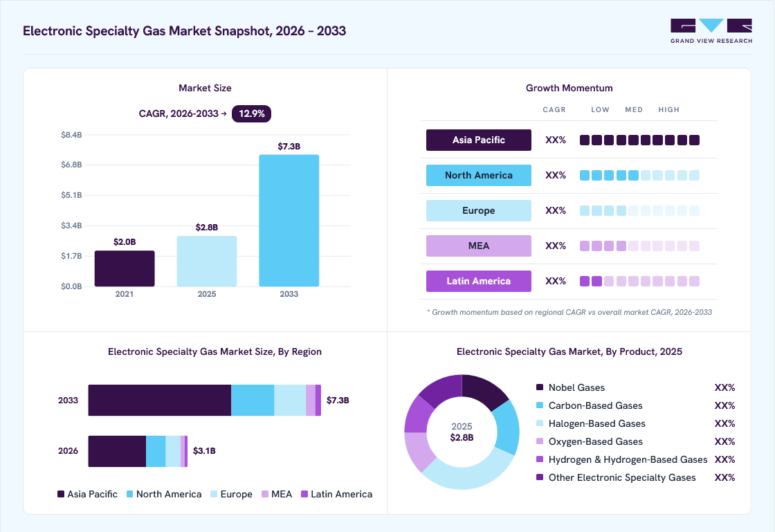Screen dimensions: 775x532
Task: Click the Latin America legend color swatch
Action: pos(304,494)
